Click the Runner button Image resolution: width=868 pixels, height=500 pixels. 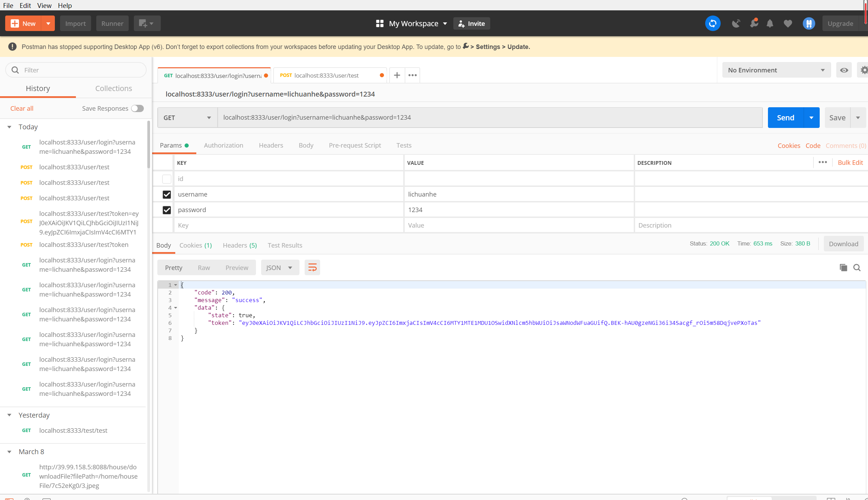[x=112, y=23]
